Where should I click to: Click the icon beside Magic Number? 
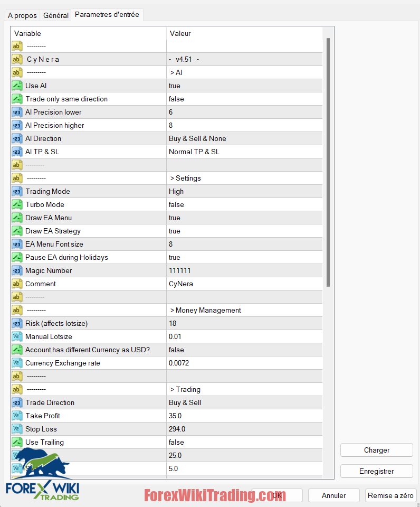click(x=17, y=270)
